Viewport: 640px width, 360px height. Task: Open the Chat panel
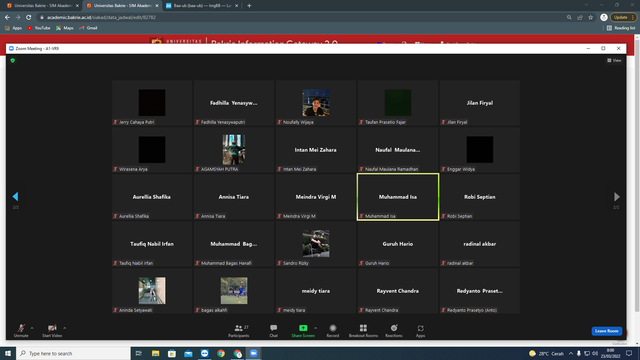coord(273,331)
